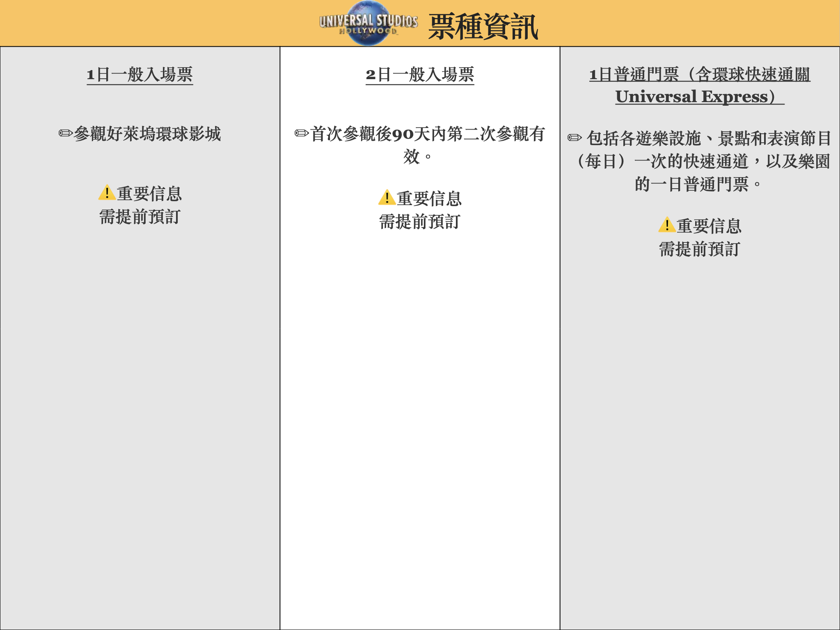Screen dimensions: 840x630
Task: Click pencil icon beside 包括各遊樂設施
Action: coord(574,138)
